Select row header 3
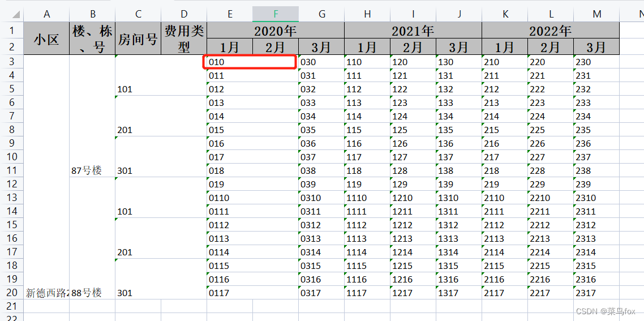This screenshot has width=644, height=321. click(x=11, y=62)
